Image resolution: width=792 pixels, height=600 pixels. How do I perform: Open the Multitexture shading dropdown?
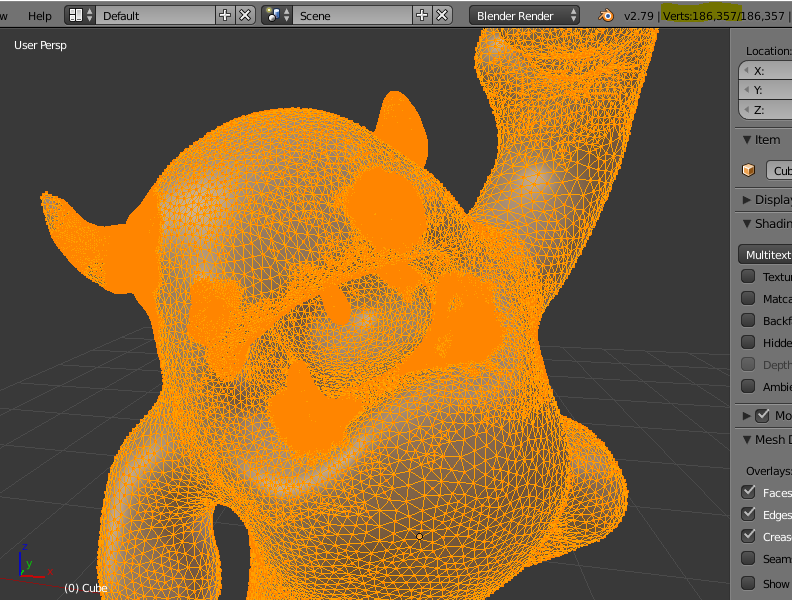click(765, 255)
